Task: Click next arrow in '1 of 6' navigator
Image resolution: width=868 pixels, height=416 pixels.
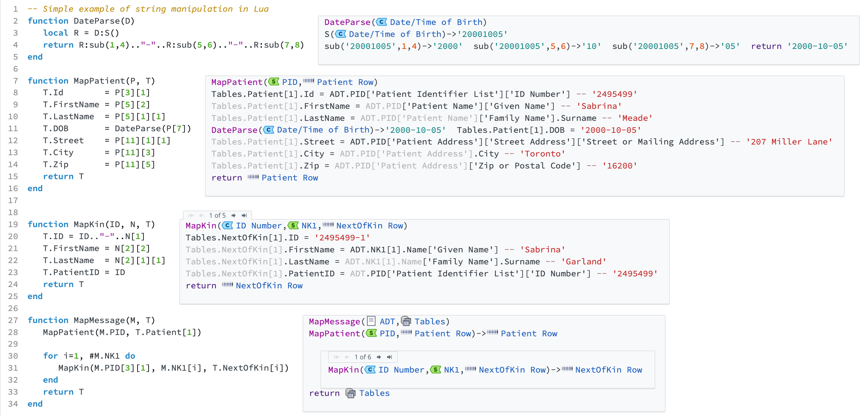Action: [x=379, y=357]
